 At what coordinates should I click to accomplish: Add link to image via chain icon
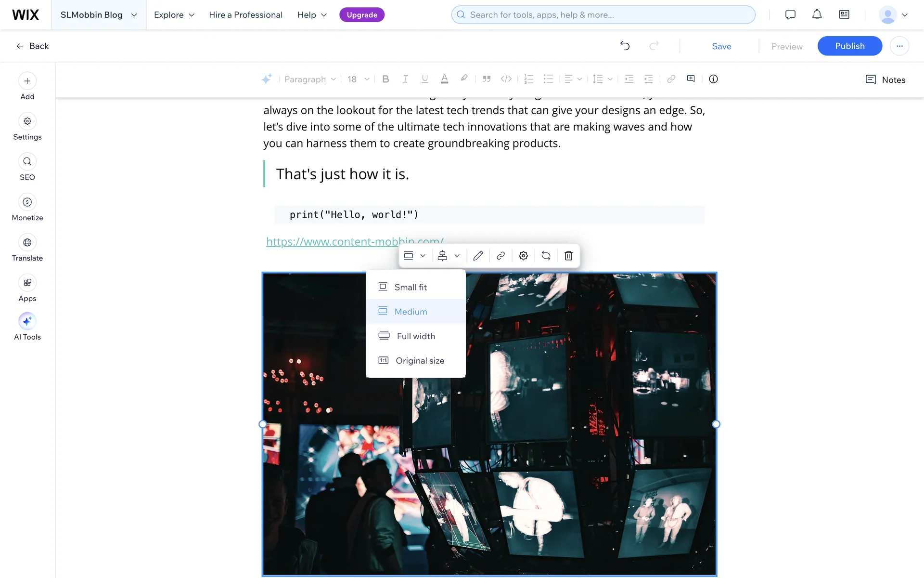(500, 256)
